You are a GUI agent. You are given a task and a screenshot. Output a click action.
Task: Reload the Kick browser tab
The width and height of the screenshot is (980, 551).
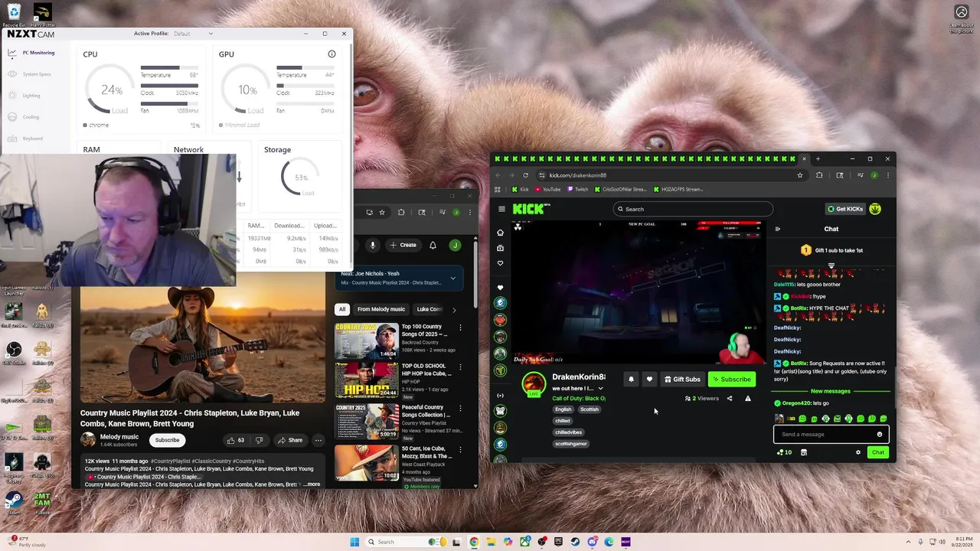(x=525, y=175)
